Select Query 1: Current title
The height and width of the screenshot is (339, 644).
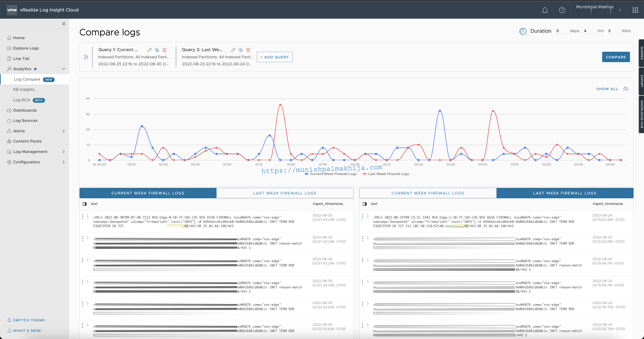tap(118, 50)
